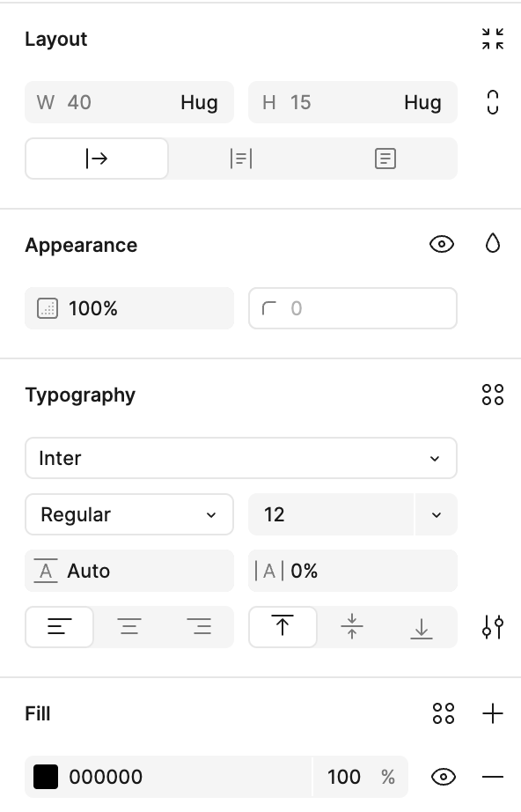Align the text to the center
Screen dimensions: 521x812
coord(129,626)
